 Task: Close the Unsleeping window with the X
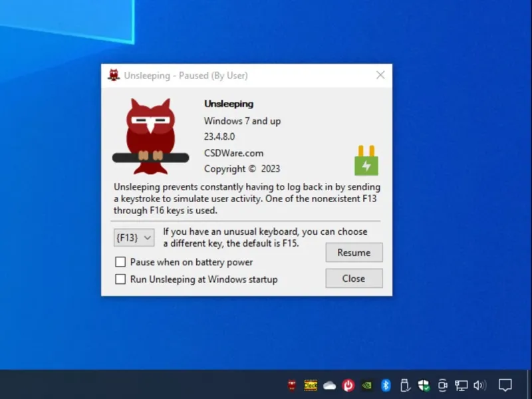(x=380, y=75)
